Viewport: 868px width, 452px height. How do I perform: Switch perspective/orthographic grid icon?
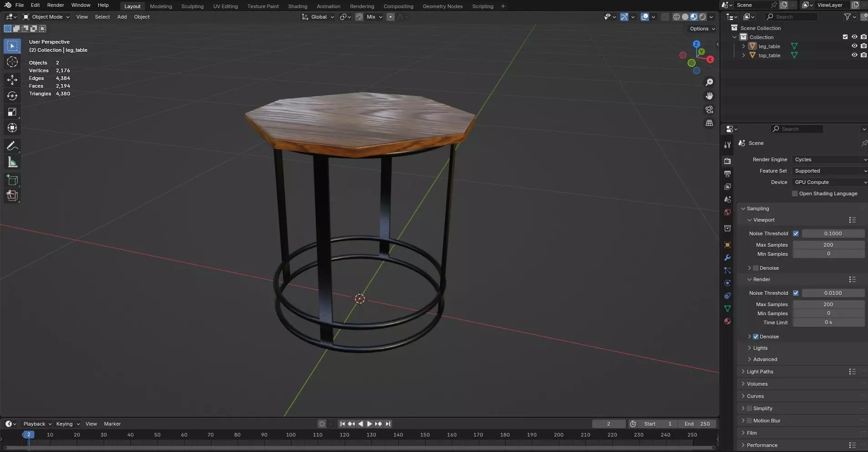point(709,123)
